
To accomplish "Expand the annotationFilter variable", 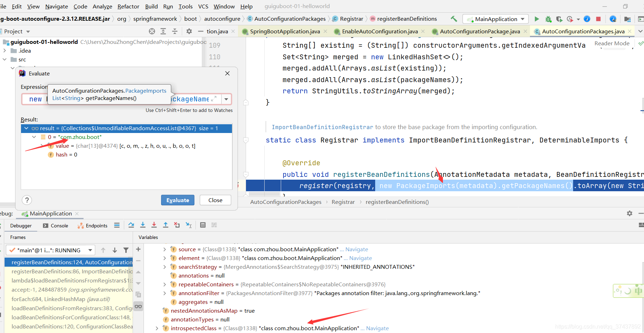I will (165, 293).
